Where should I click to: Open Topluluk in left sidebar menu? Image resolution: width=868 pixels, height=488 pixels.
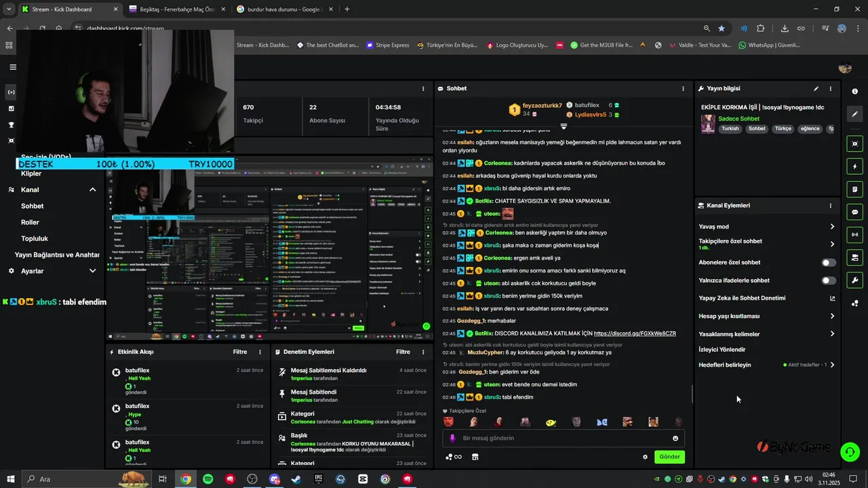click(35, 239)
